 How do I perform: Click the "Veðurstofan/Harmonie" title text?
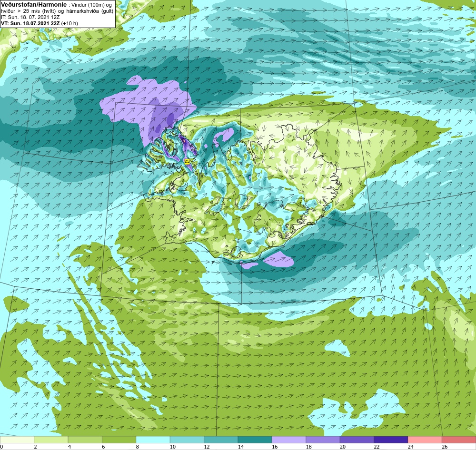[34, 5]
